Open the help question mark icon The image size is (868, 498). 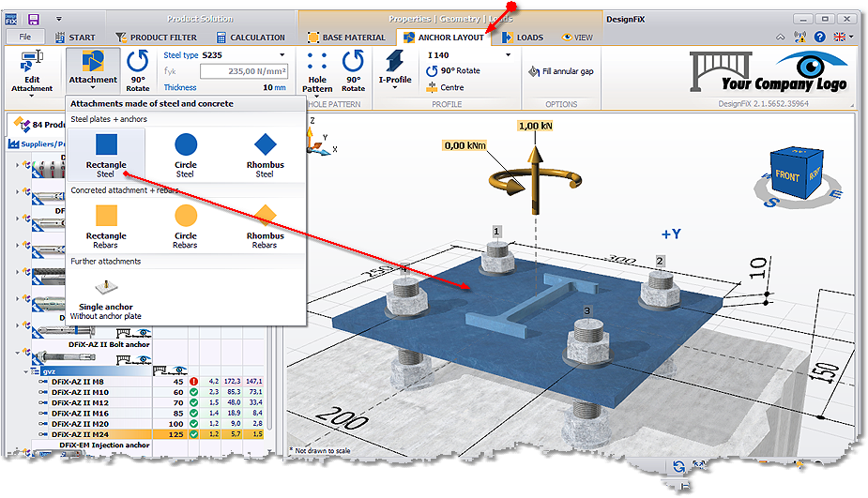click(819, 38)
